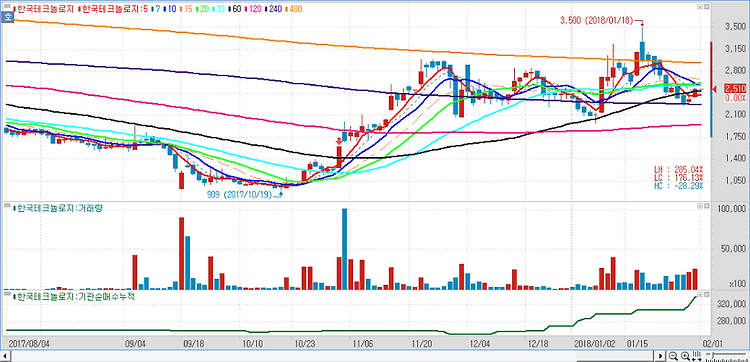Viewport: 750px width, 362px height.
Task: Click the 02/01 date axis label
Action: point(712,343)
